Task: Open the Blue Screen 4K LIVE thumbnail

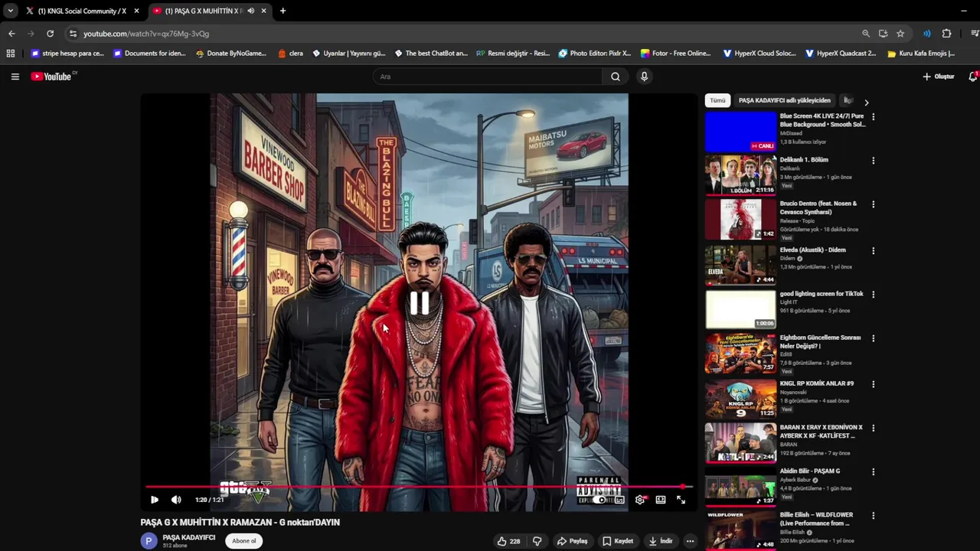Action: click(x=740, y=132)
